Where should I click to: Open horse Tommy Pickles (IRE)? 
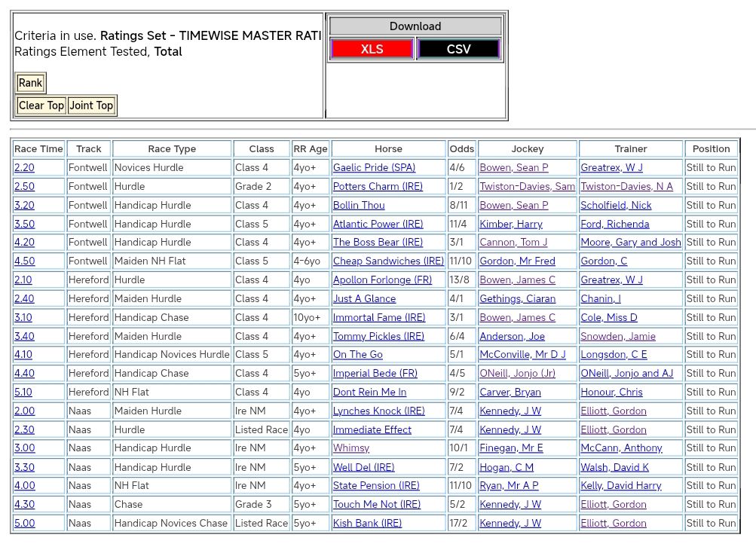(378, 336)
